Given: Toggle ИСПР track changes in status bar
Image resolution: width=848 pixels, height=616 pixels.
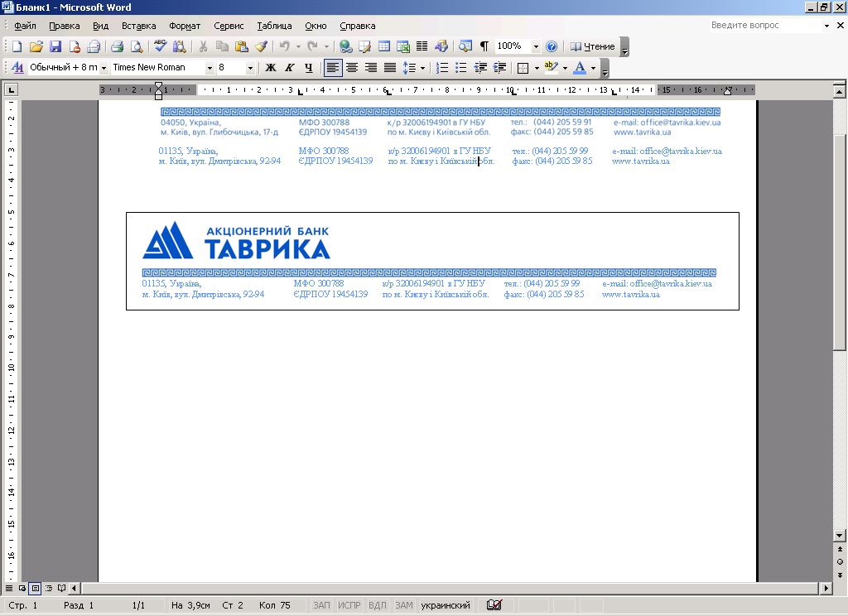Looking at the screenshot, I should click(x=349, y=605).
